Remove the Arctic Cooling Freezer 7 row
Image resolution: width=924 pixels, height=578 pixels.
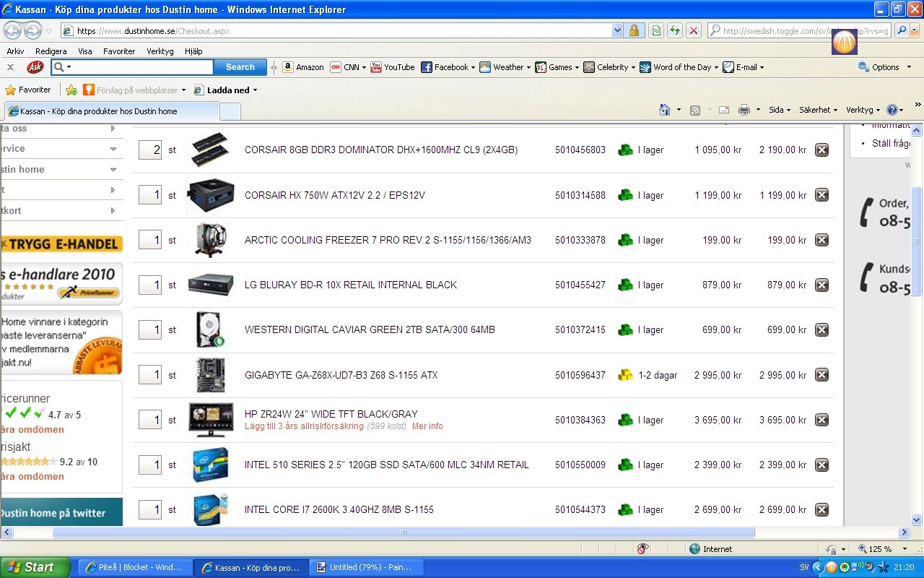(x=821, y=240)
